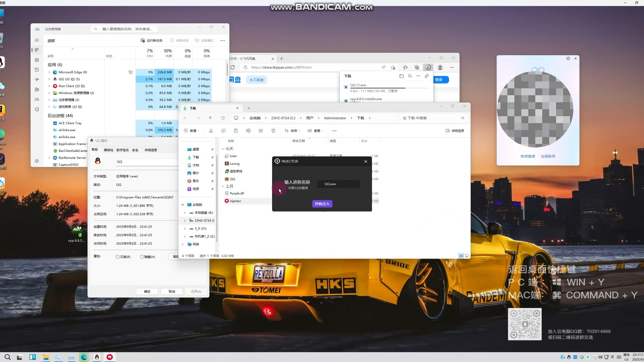Expand Microsoft Edge (9) process group
The height and width of the screenshot is (362, 644).
[49, 72]
